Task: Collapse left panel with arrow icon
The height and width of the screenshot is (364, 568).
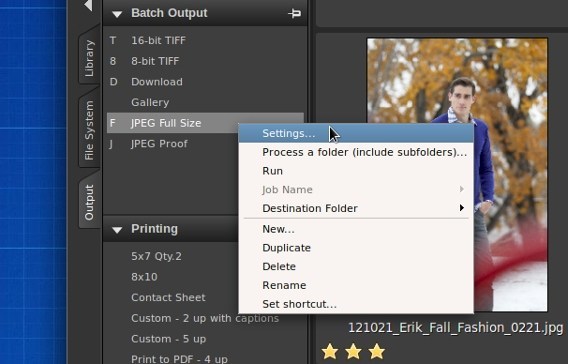Action: [x=88, y=5]
